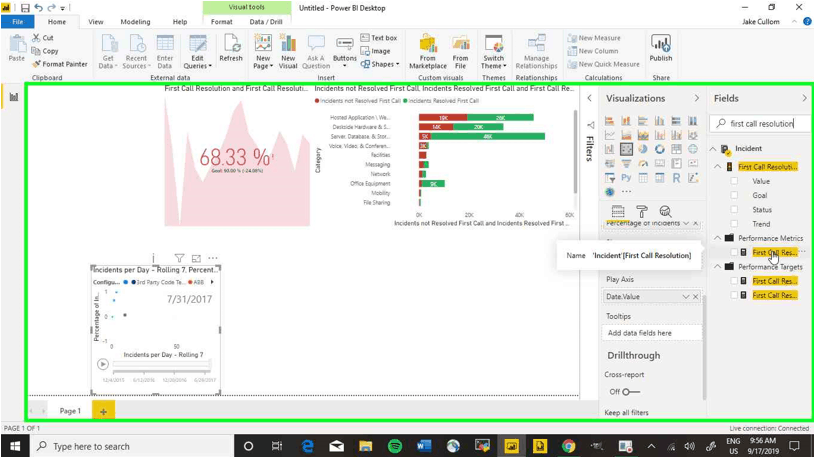Image resolution: width=816 pixels, height=459 pixels.
Task: Collapse the First Call Resolution KPI node
Action: coord(718,167)
